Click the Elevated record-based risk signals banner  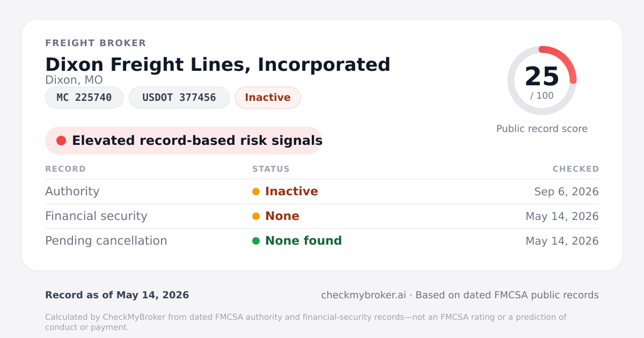click(x=184, y=141)
